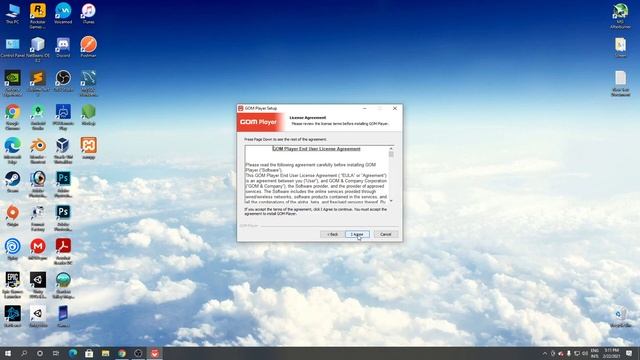Click the license scrollbar up arrow

click(x=391, y=149)
